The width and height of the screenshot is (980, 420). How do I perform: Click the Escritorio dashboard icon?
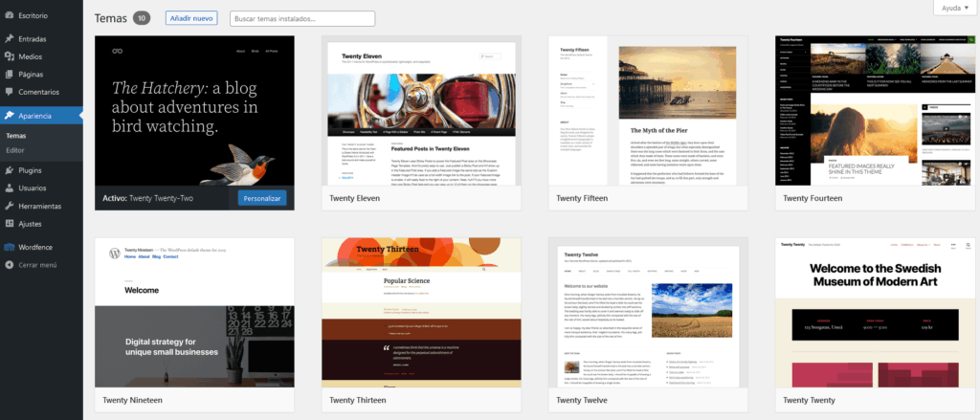pos(9,15)
